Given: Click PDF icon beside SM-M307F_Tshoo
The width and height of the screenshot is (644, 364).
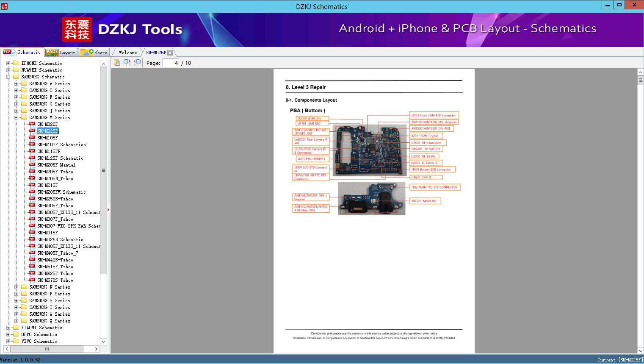Looking at the screenshot, I should [x=32, y=219].
